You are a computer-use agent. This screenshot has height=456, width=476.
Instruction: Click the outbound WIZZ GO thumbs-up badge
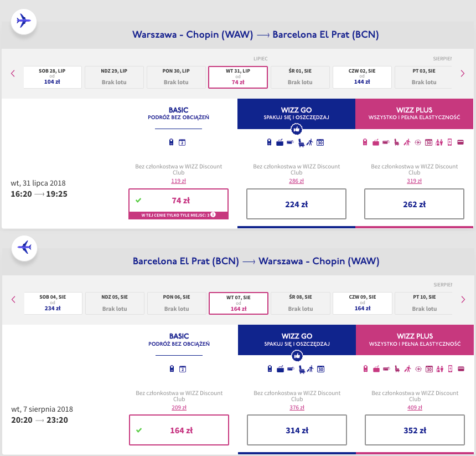click(x=297, y=130)
